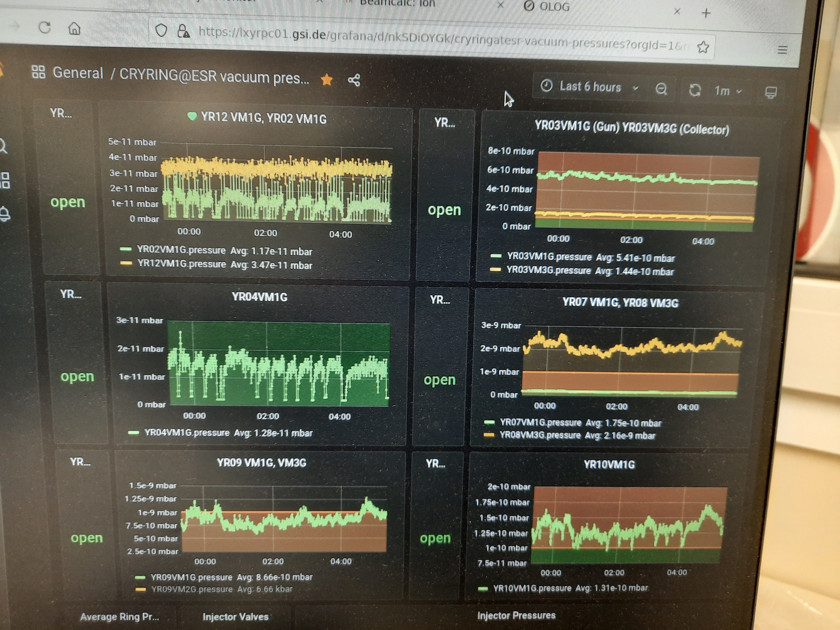Open the browser hamburger menu
The image size is (840, 630).
782,50
